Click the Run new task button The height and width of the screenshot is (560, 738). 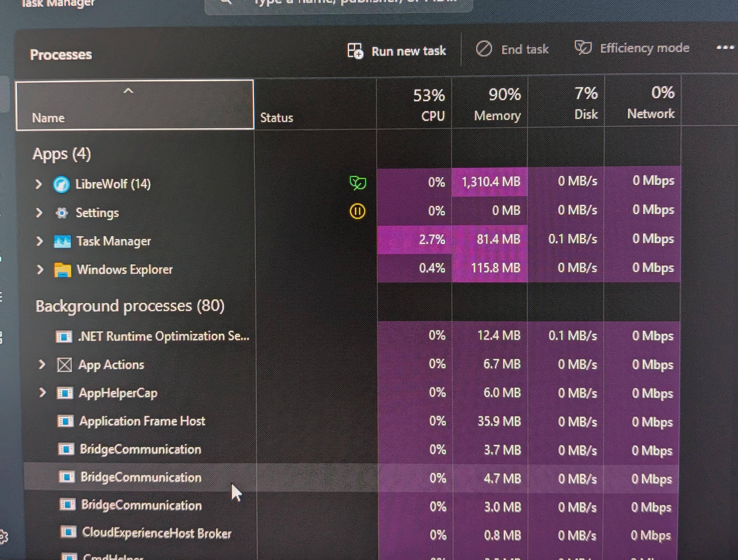[x=397, y=51]
